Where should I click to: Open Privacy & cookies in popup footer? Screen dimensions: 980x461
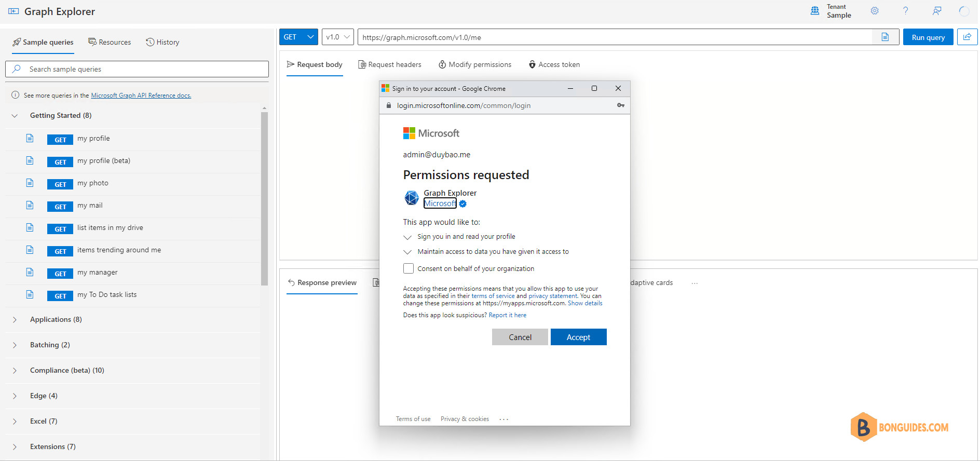click(x=465, y=419)
